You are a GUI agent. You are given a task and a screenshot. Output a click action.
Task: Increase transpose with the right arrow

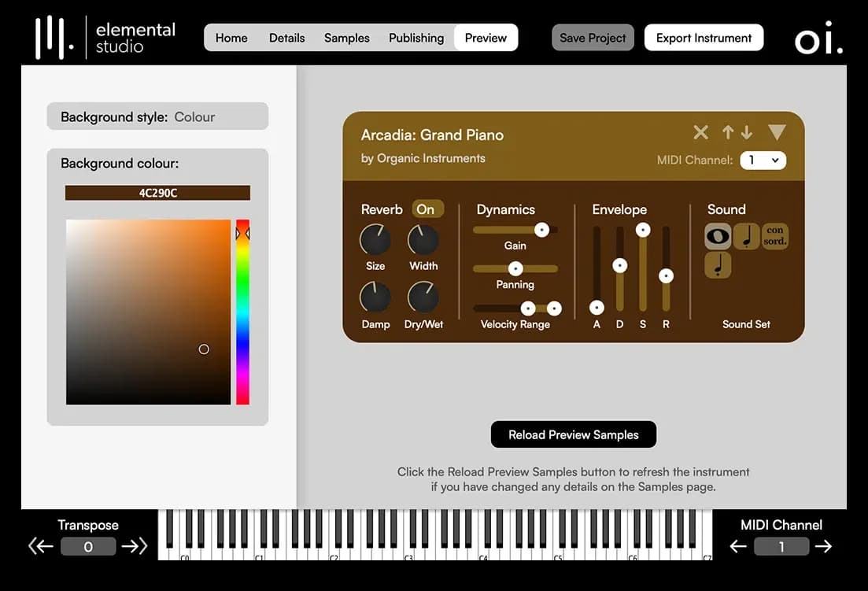tap(135, 546)
